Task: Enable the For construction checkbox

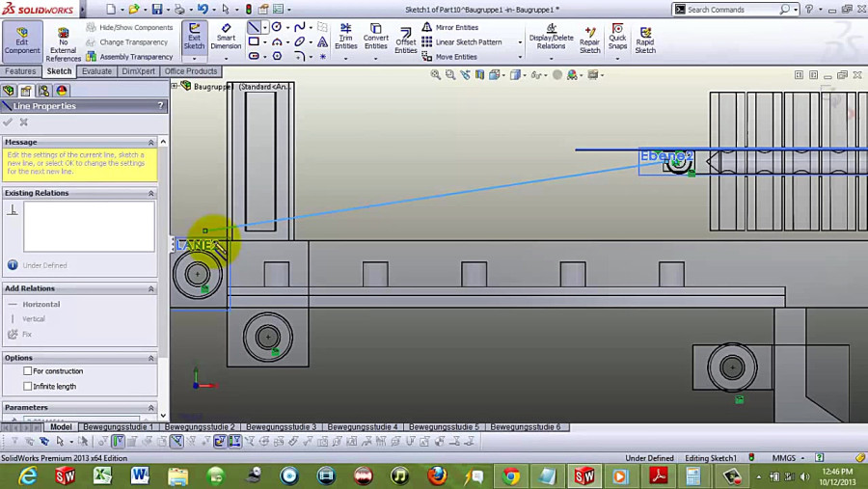Action: point(28,371)
